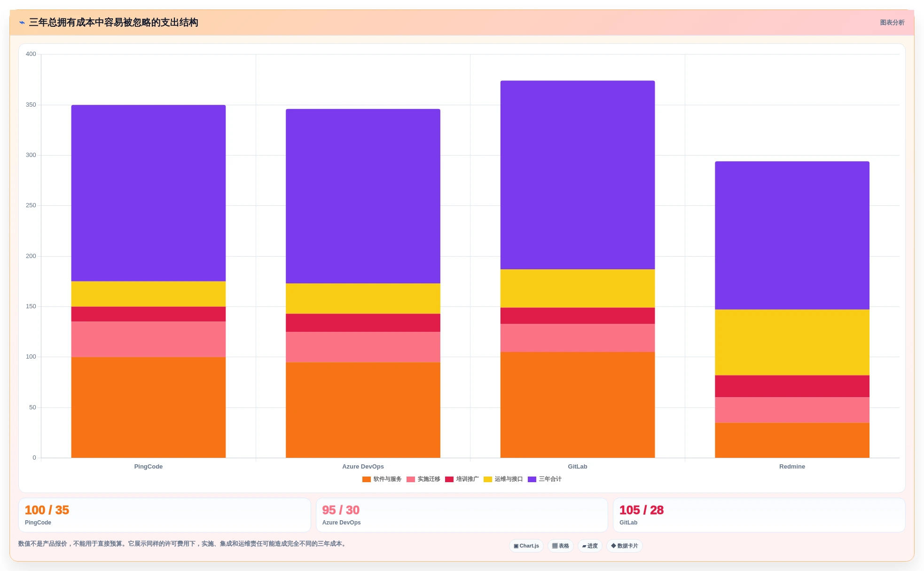Toggle the 三年合计 legend swatch
This screenshot has width=924, height=571.
pos(532,479)
